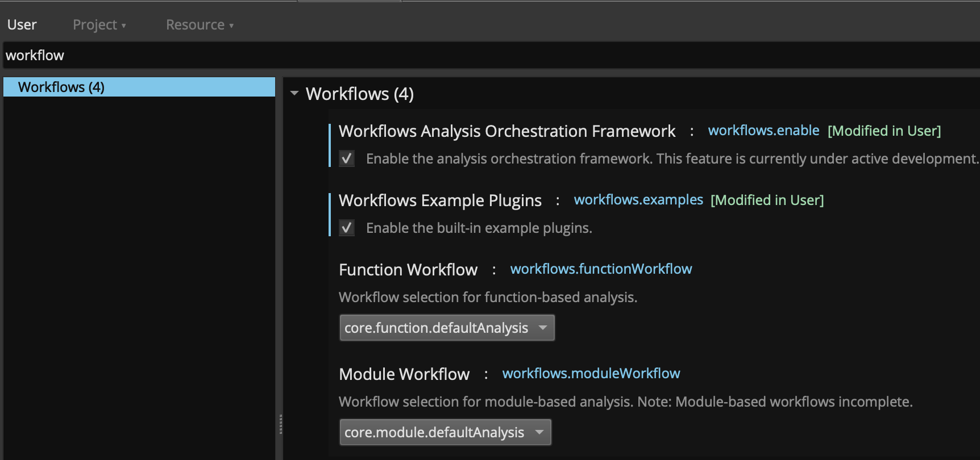Open the Resource settings tab
The height and width of the screenshot is (460, 980).
click(x=200, y=25)
